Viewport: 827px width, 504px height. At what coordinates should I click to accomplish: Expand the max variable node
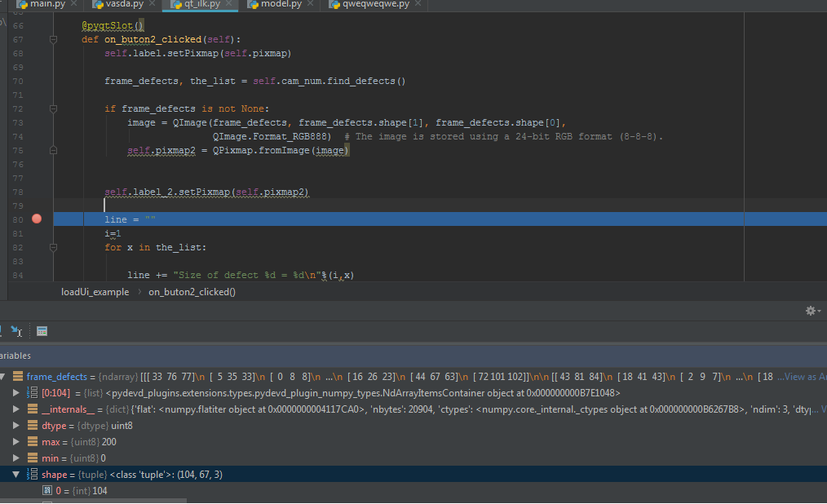click(x=16, y=442)
